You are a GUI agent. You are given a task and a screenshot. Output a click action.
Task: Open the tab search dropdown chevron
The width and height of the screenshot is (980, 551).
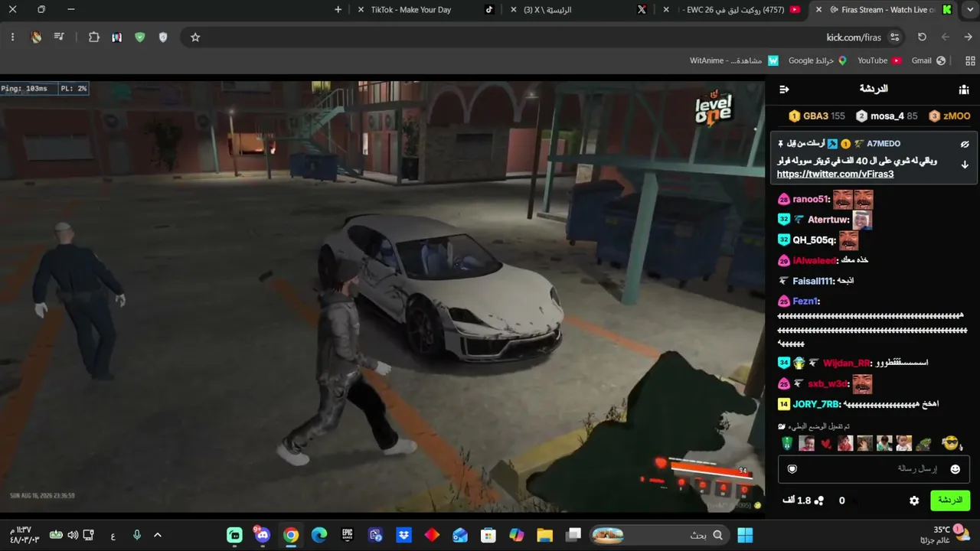coord(969,10)
